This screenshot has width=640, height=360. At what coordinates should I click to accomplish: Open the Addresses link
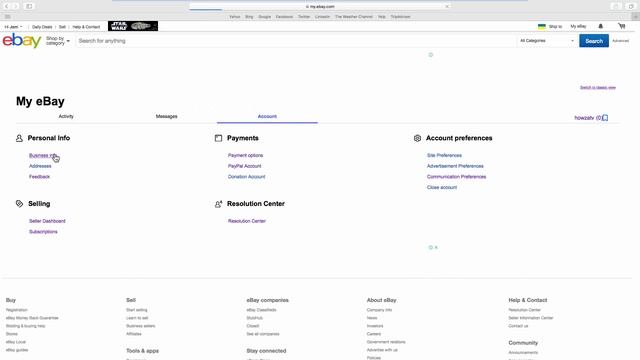[40, 166]
